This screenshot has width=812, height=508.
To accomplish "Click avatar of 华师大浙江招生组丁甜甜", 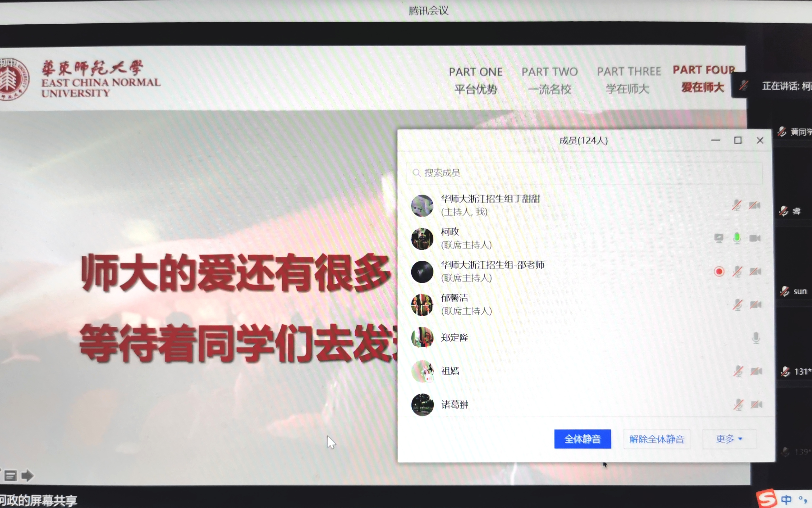I will pos(422,206).
